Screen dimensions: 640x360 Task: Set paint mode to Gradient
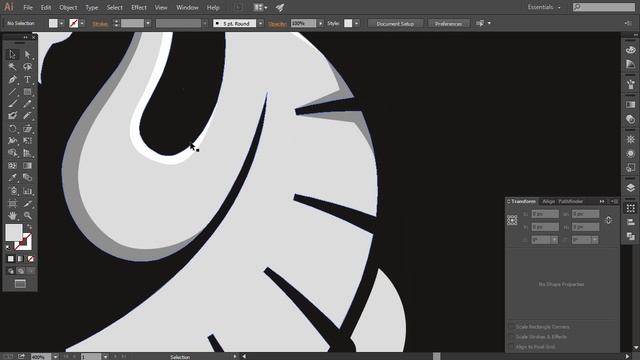click(x=20, y=259)
